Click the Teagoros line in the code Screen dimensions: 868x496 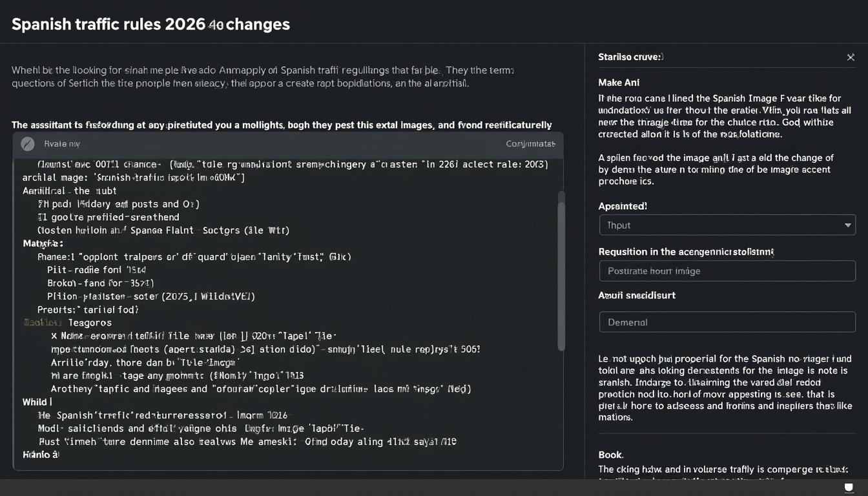[89, 322]
